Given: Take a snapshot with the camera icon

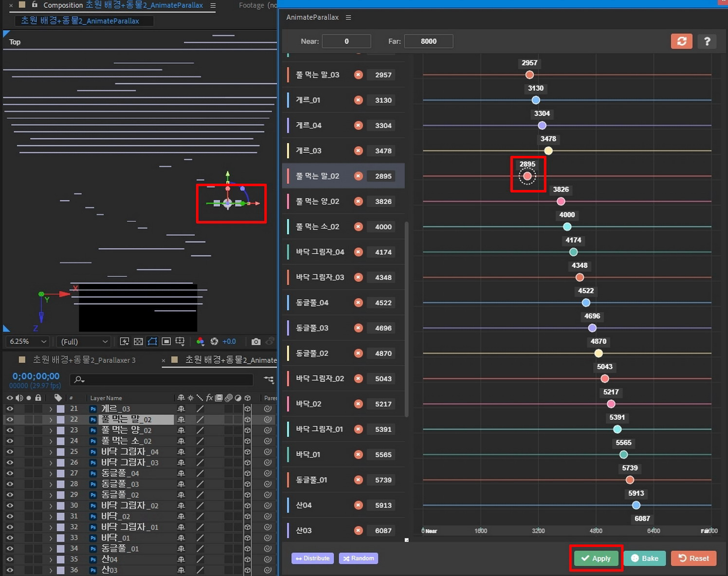Looking at the screenshot, I should [256, 341].
